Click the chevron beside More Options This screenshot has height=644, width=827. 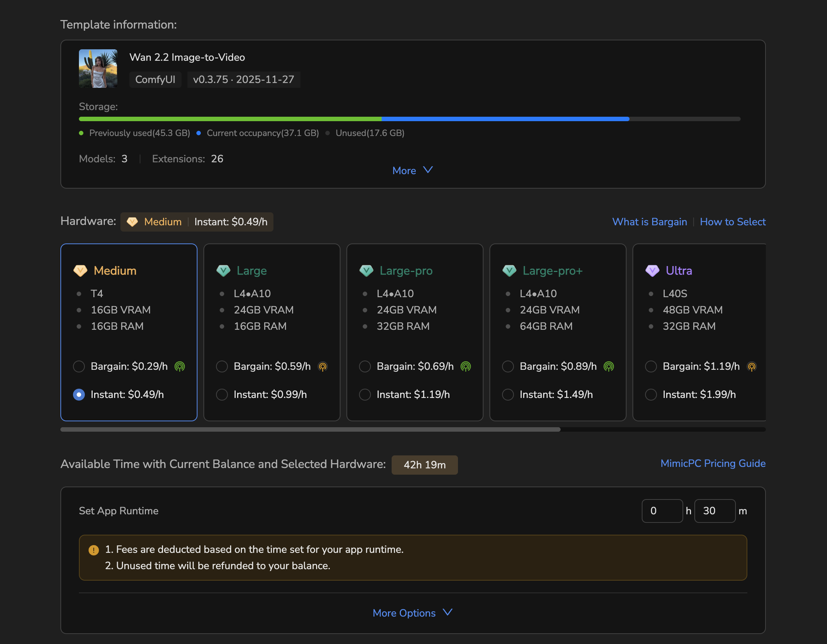[x=448, y=612]
